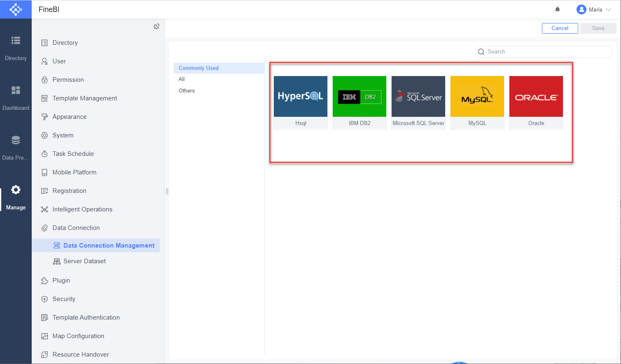The width and height of the screenshot is (621, 364).
Task: Open the notification bell icon
Action: point(557,9)
